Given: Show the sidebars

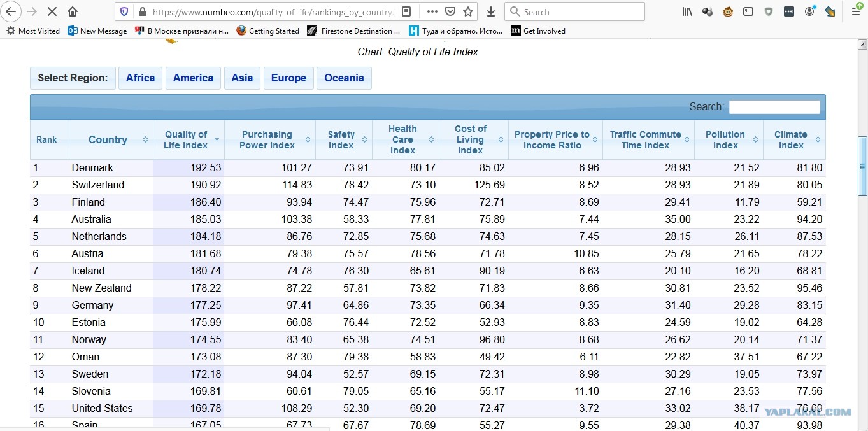Looking at the screenshot, I should [x=748, y=11].
